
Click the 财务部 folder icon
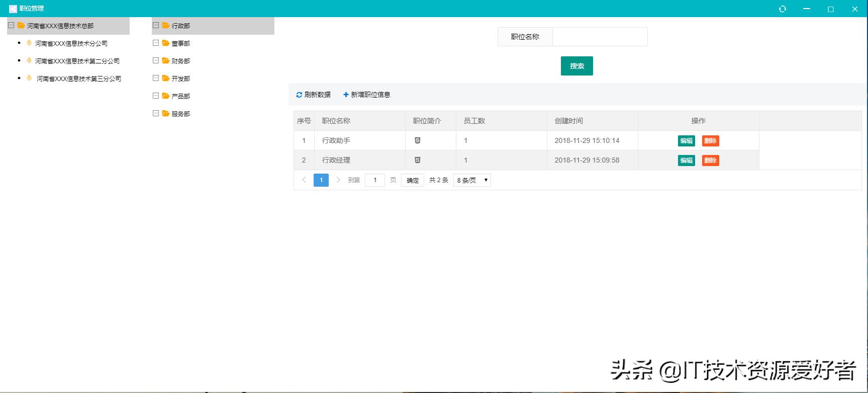[166, 60]
